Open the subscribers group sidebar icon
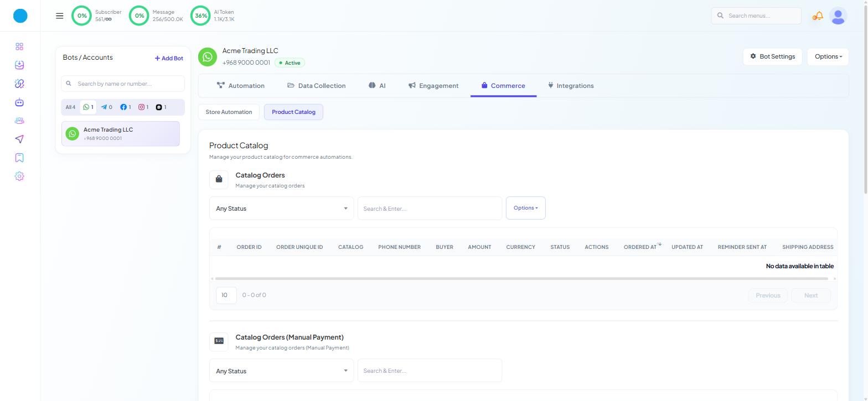The height and width of the screenshot is (401, 868). [x=19, y=121]
